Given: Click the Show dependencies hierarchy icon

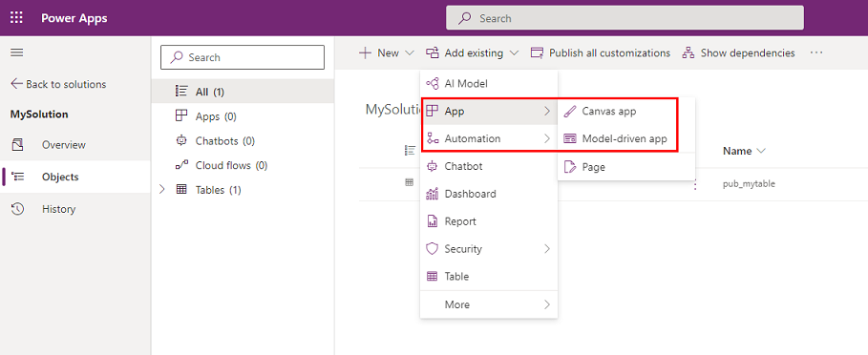Looking at the screenshot, I should click(688, 53).
